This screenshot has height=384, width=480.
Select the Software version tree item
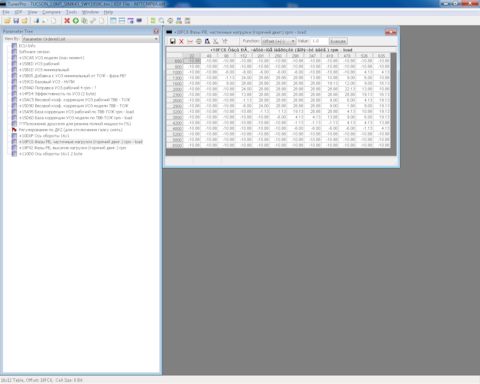pyautogui.click(x=34, y=52)
